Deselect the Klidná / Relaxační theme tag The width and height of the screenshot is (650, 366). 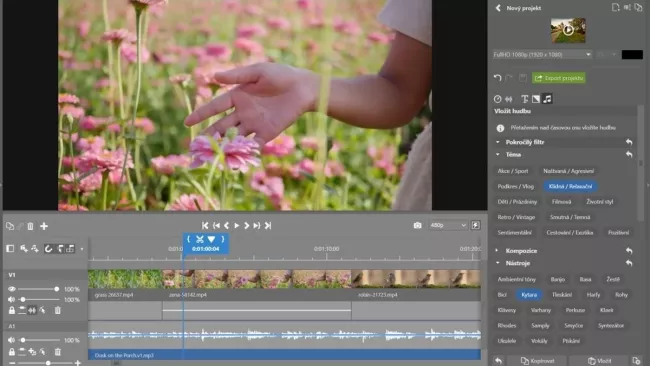pos(570,187)
